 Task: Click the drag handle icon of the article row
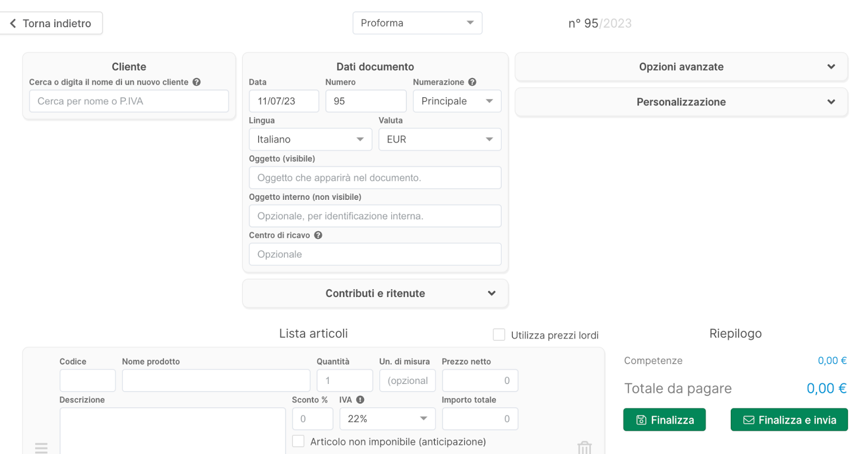(x=41, y=447)
